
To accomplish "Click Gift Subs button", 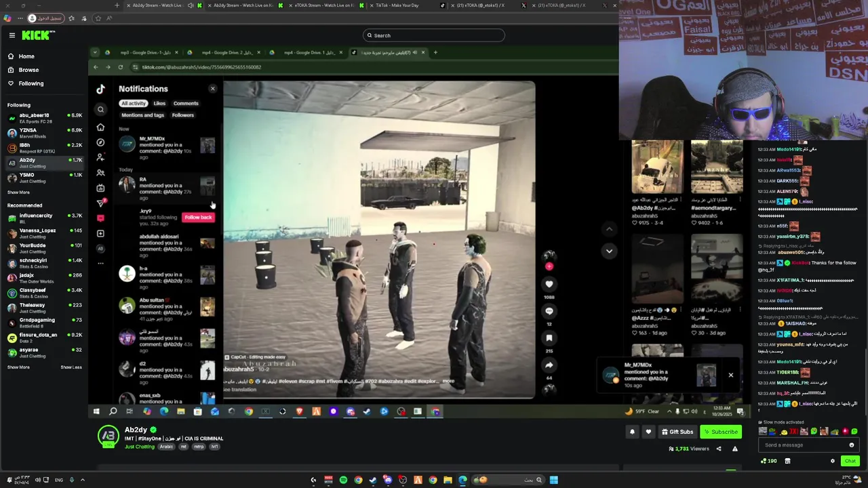I will pos(677,432).
